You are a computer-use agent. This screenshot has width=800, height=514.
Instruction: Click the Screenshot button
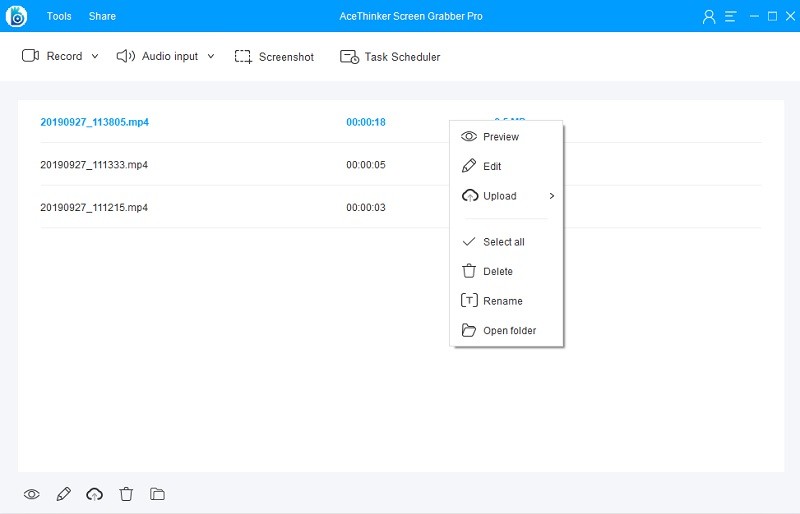pos(274,57)
